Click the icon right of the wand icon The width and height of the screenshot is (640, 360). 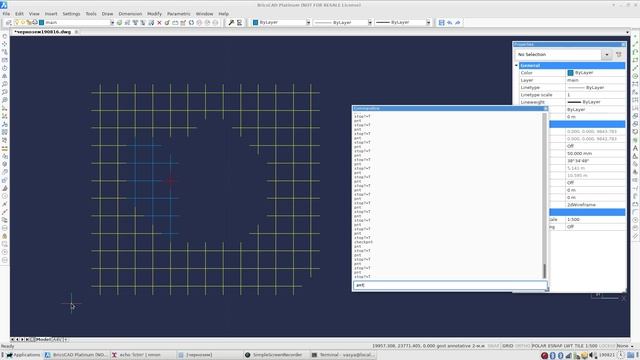pos(239,23)
